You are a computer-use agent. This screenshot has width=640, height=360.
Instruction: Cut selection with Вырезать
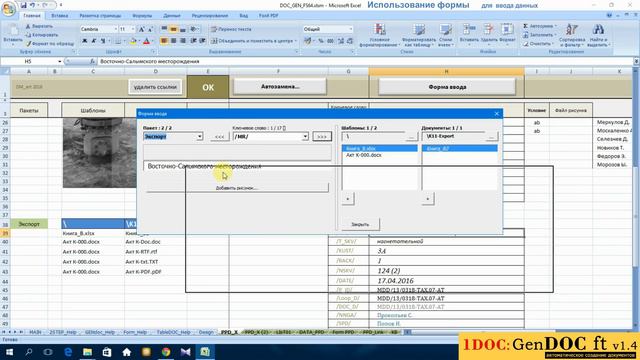[39, 26]
